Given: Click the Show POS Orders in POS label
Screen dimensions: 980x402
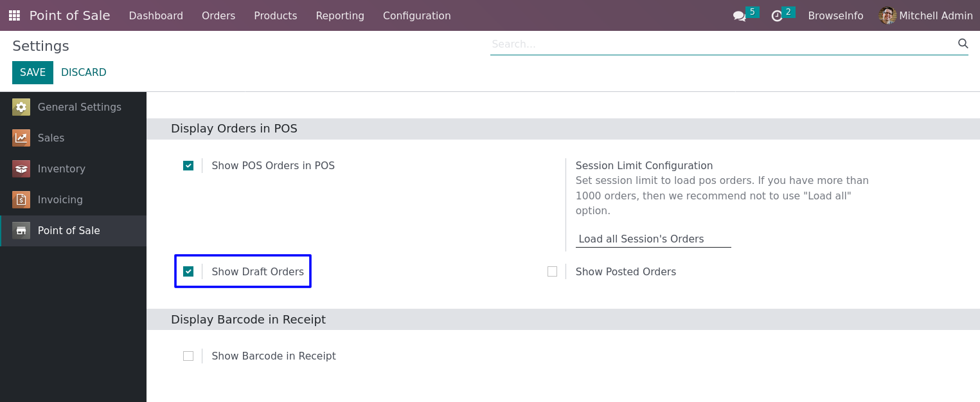Looking at the screenshot, I should coord(273,166).
